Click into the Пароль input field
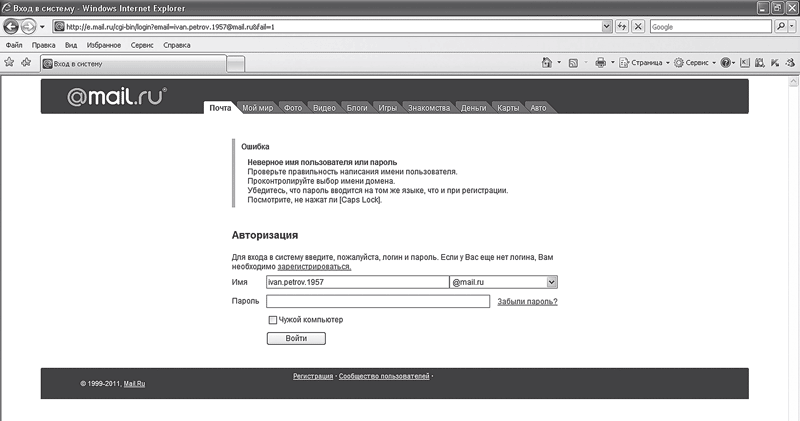The width and height of the screenshot is (800, 421). coord(378,302)
